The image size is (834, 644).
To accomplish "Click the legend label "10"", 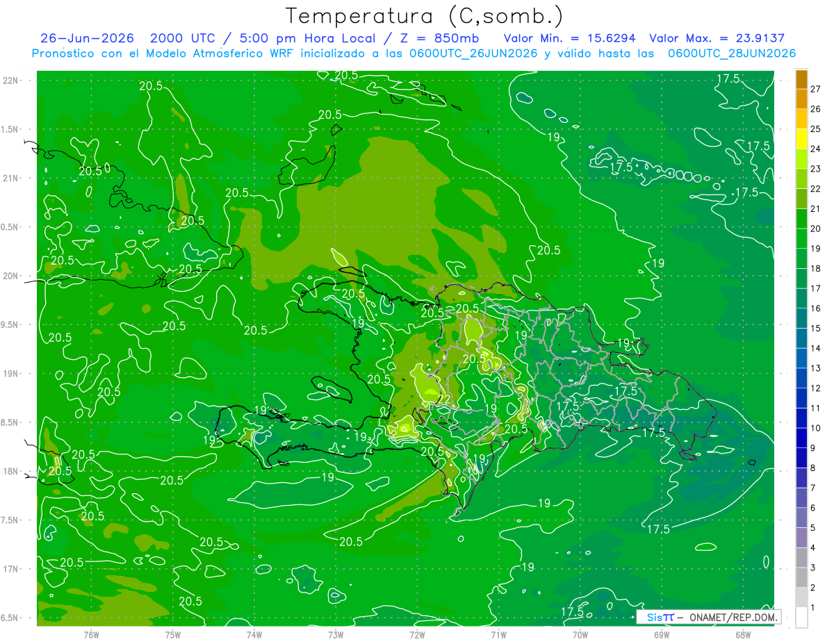I will click(x=815, y=428).
